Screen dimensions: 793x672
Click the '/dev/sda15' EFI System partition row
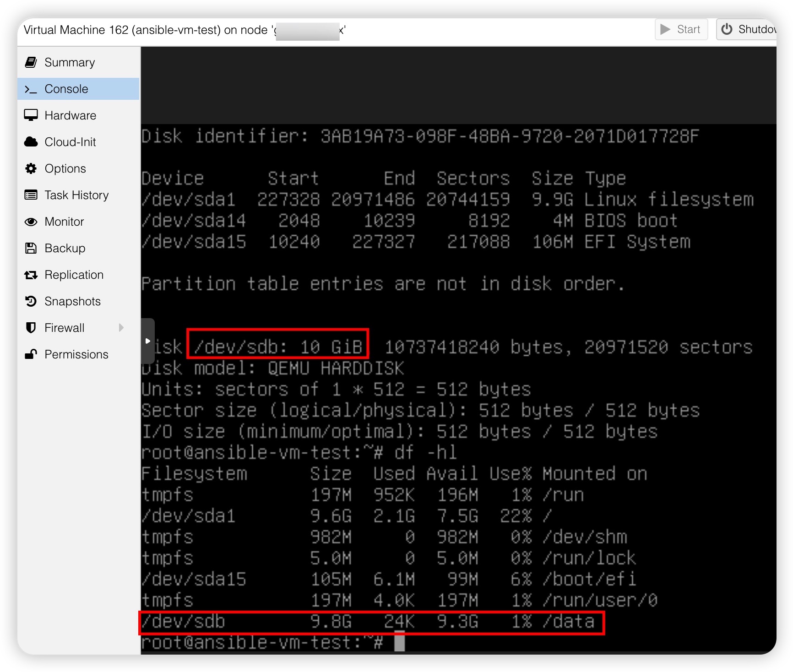point(416,242)
